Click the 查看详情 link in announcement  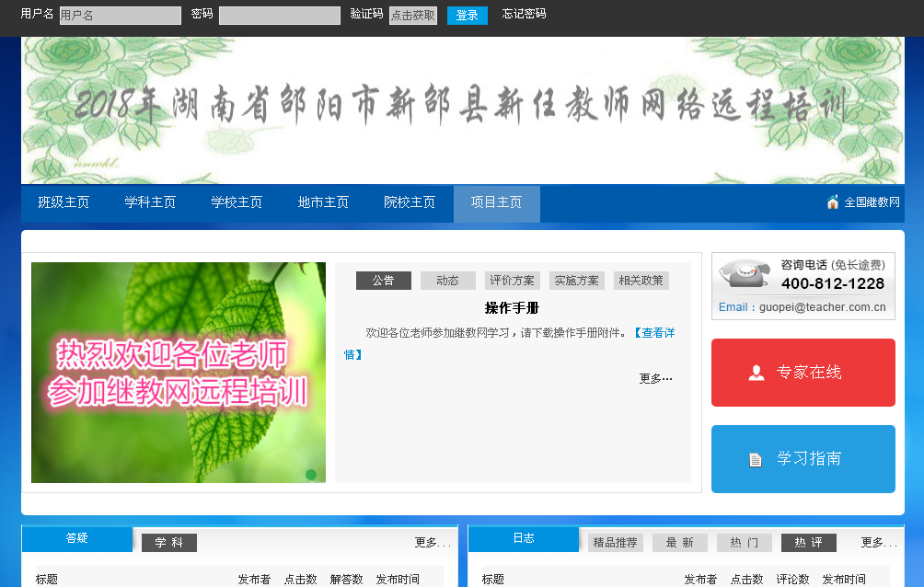[657, 333]
